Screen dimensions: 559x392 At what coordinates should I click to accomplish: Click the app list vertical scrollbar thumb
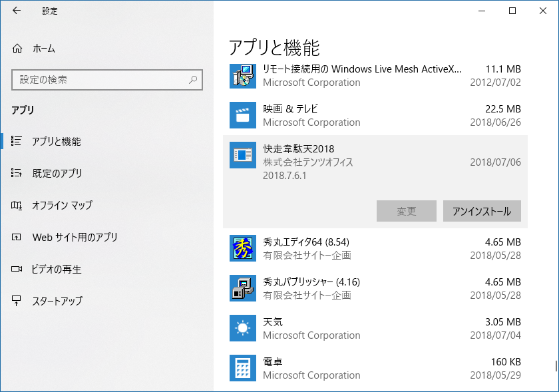556,367
